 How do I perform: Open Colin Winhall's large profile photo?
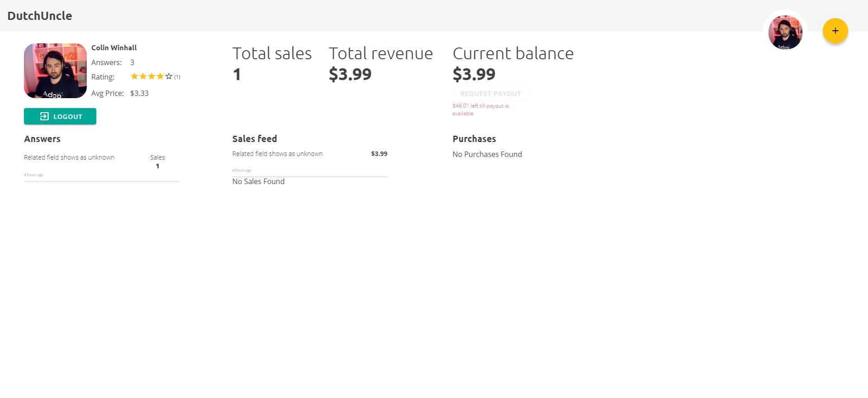[55, 71]
